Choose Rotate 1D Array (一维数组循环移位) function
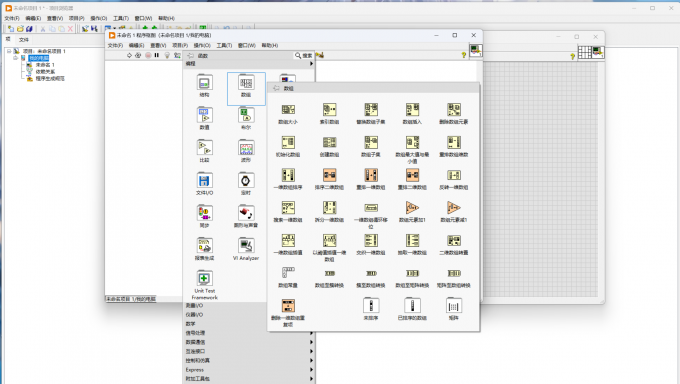Image resolution: width=680 pixels, height=384 pixels. click(x=371, y=215)
